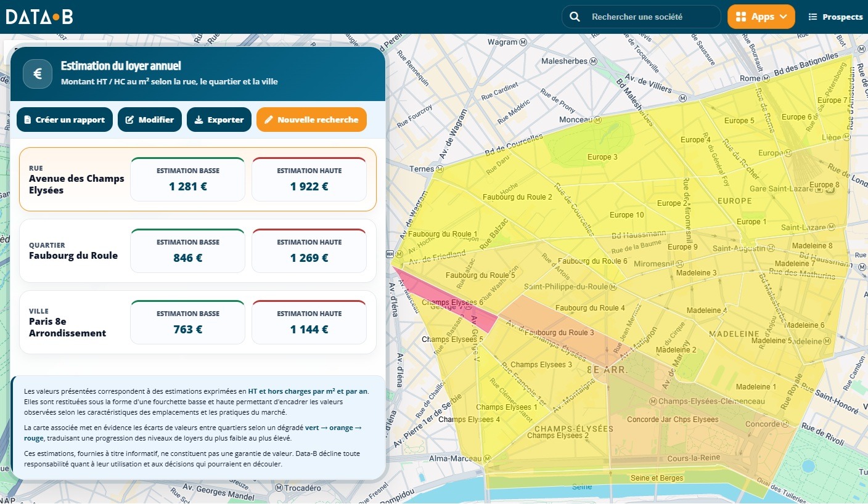Focus the 'Rechercher une société' search field
The width and height of the screenshot is (868, 504).
641,17
